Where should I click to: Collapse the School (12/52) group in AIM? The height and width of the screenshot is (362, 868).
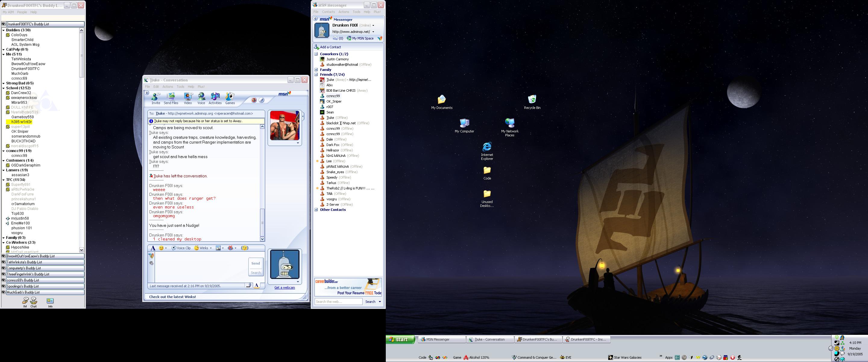[3, 88]
